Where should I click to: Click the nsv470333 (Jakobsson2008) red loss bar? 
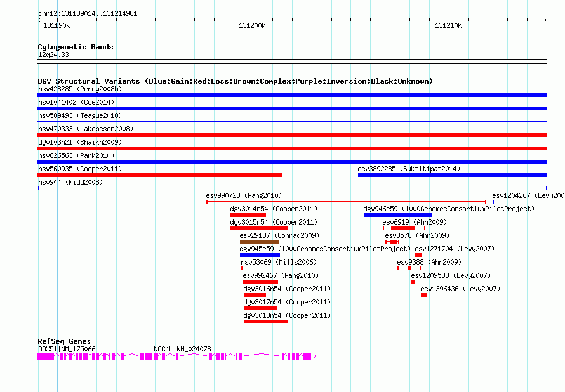(292, 135)
